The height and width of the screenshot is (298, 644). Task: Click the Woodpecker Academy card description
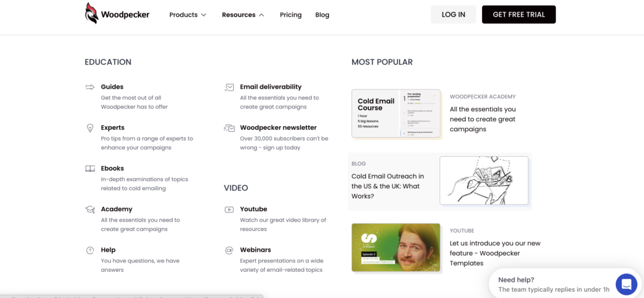click(x=483, y=119)
